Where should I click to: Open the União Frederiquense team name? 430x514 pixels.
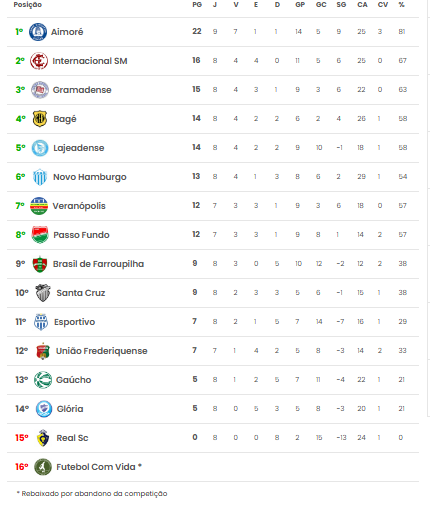[x=102, y=351]
